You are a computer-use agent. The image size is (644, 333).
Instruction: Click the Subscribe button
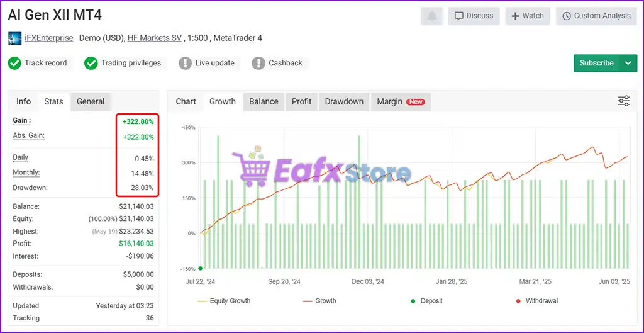[x=597, y=64]
